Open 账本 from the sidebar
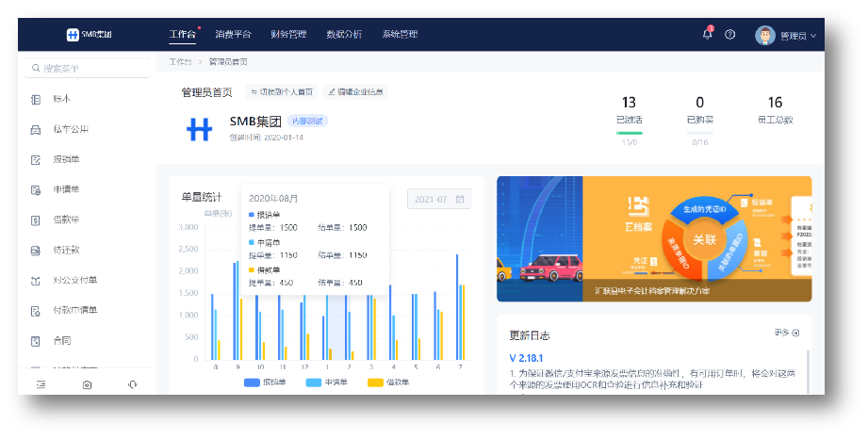Viewport: 868px width, 439px height. [x=61, y=99]
